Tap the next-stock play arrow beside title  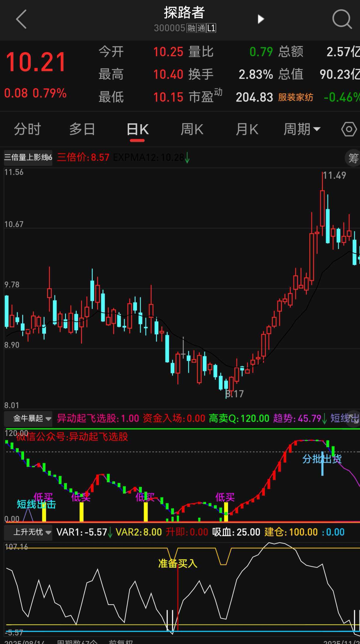pyautogui.click(x=260, y=19)
